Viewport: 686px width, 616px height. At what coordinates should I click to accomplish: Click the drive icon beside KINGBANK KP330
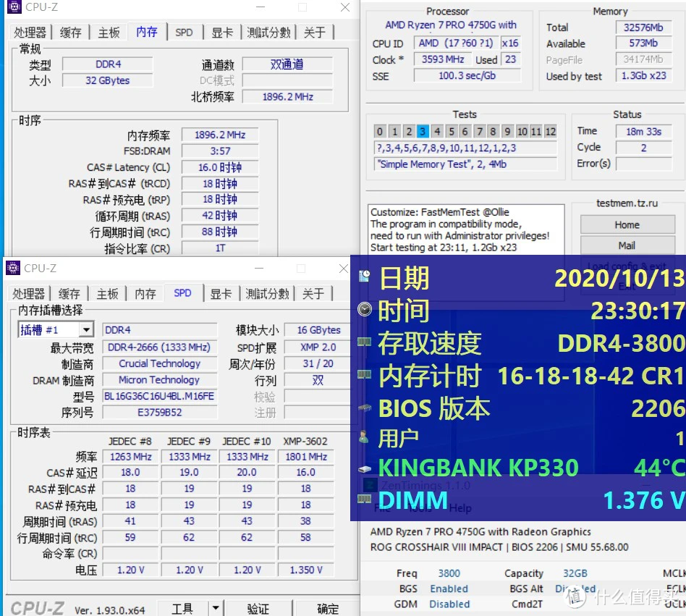click(365, 468)
